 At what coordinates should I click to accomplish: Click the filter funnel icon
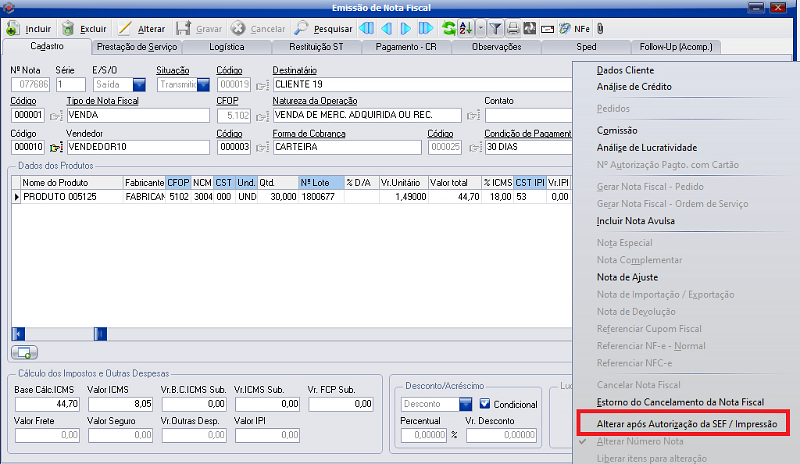pos(493,29)
